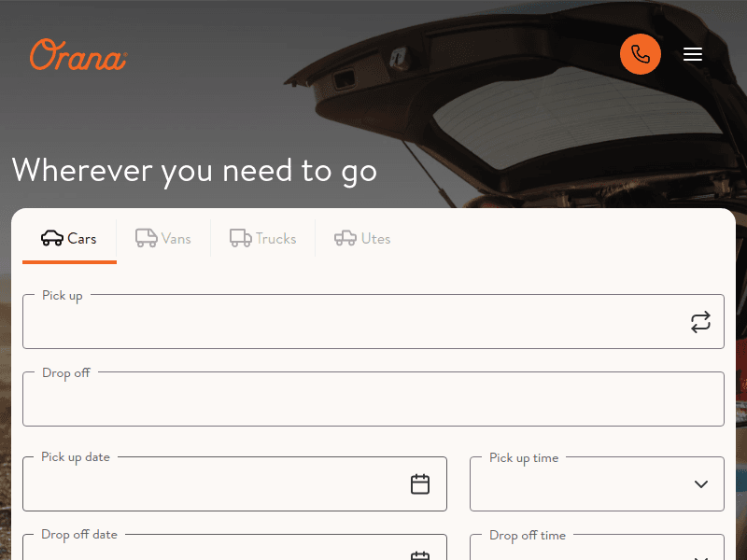Click calendar icon in Drop off date
Viewport: 747px width, 560px height.
[420, 554]
